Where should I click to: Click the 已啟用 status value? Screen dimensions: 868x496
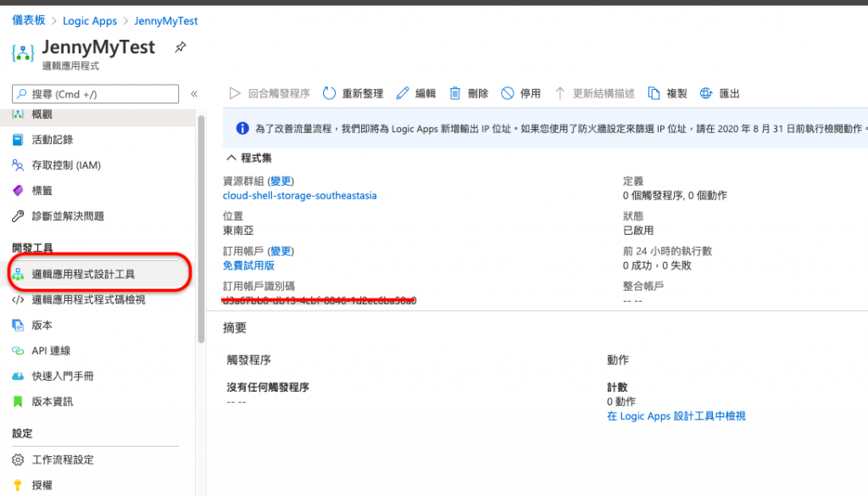point(638,231)
